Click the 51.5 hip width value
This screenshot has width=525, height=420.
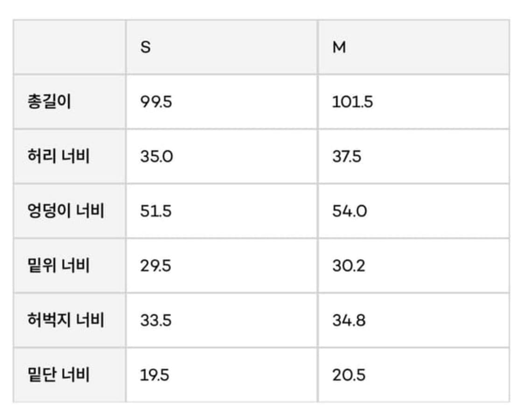pos(156,211)
